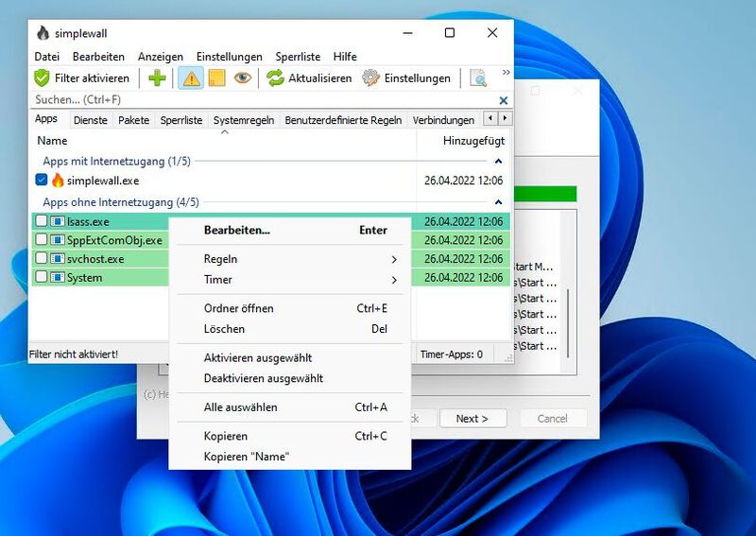Click simplewall.exe flame icon
The width and height of the screenshot is (756, 536).
tap(58, 181)
